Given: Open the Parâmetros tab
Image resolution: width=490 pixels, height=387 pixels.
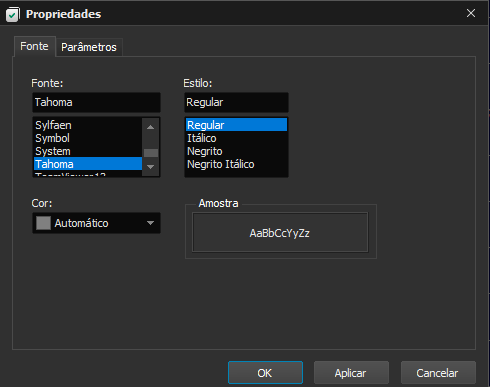Looking at the screenshot, I should (89, 47).
